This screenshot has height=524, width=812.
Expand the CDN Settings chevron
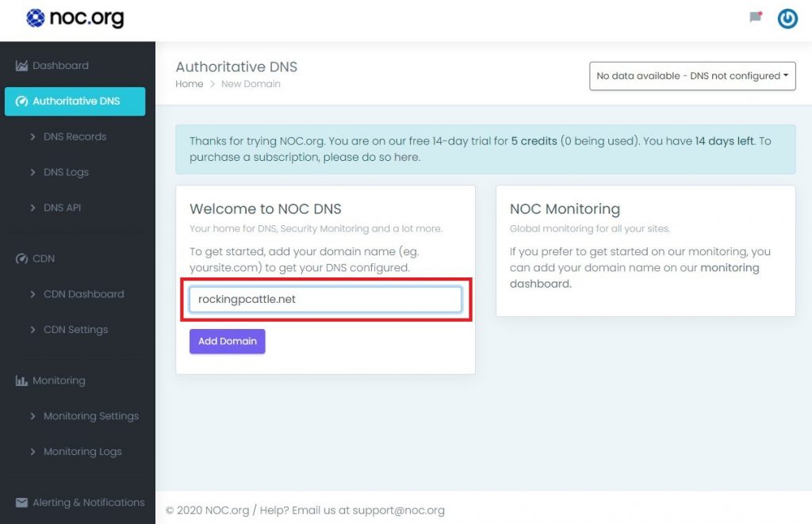[33, 329]
